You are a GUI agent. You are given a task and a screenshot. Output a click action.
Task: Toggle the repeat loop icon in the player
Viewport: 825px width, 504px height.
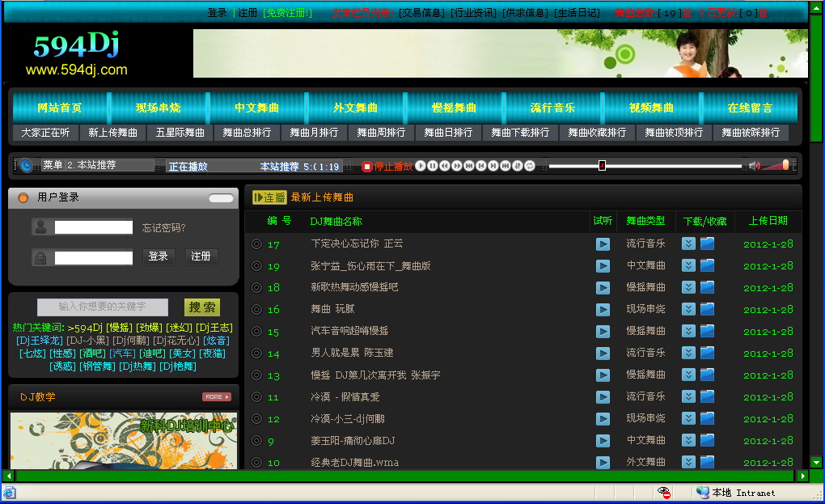529,166
